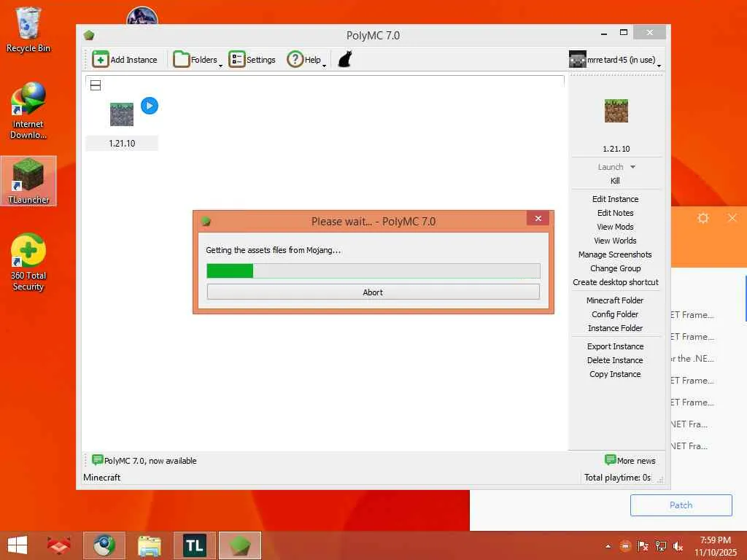This screenshot has height=560, width=747.
Task: Click the browser icon in the taskbar
Action: 104,545
